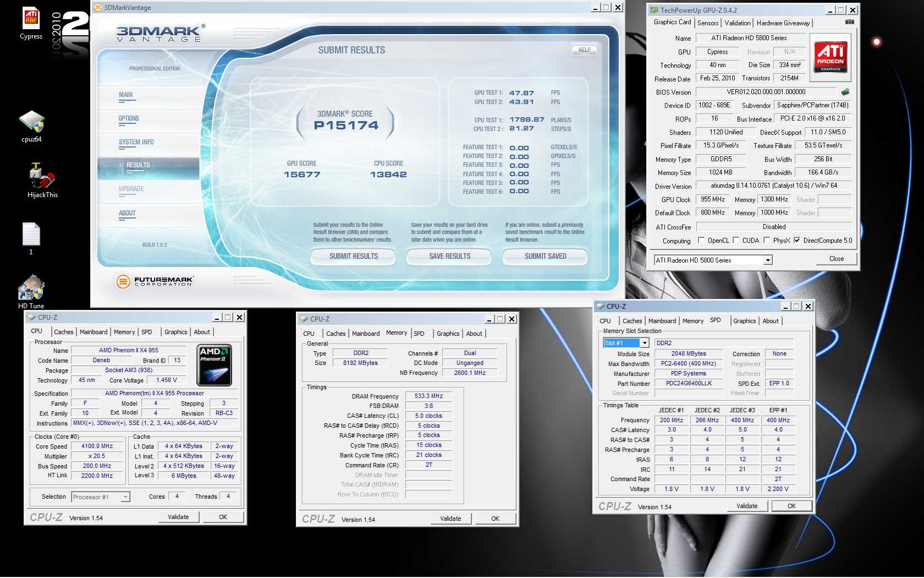The height and width of the screenshot is (578, 924).
Task: Select OPTIONS in the 3DMark sidebar
Action: click(129, 118)
